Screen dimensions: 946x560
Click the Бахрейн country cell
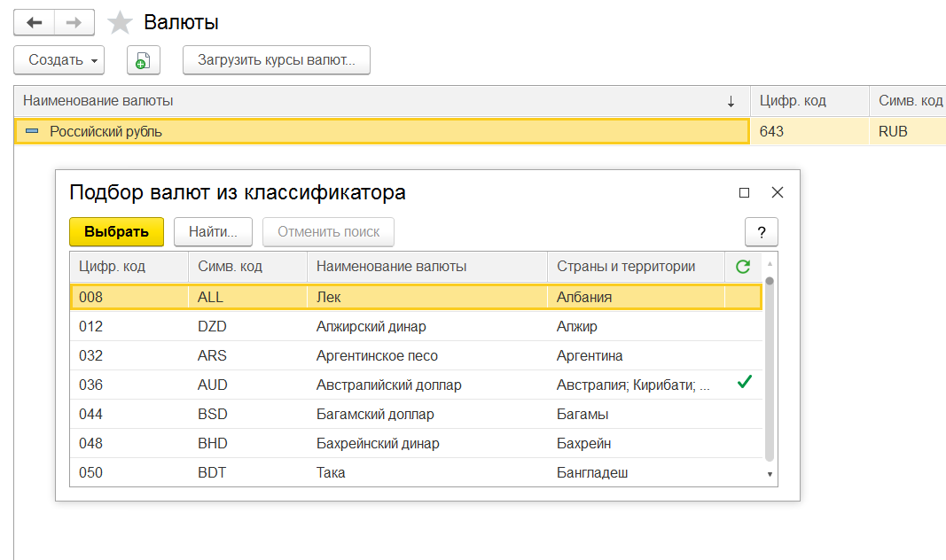point(636,444)
